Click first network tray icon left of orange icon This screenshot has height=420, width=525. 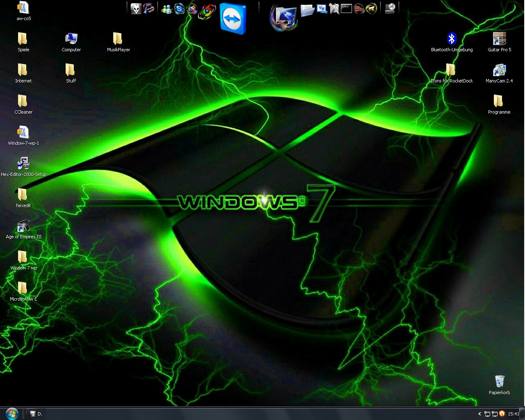[x=487, y=414]
